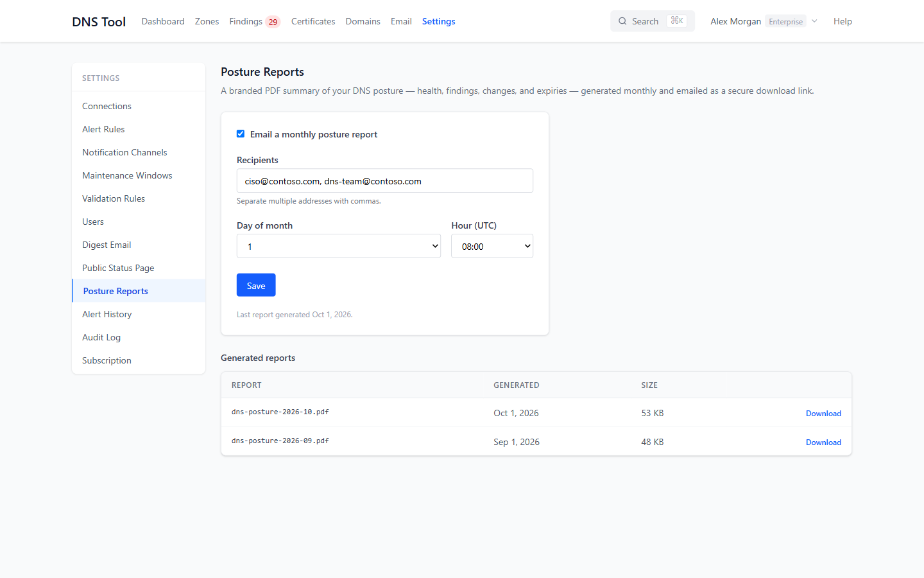
Task: Click the search magnifier icon
Action: 622,21
